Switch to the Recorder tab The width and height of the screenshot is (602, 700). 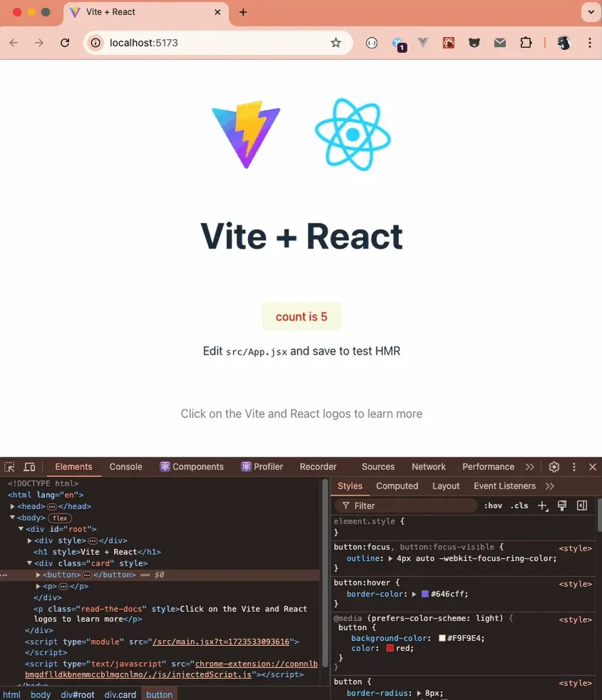pyautogui.click(x=318, y=467)
